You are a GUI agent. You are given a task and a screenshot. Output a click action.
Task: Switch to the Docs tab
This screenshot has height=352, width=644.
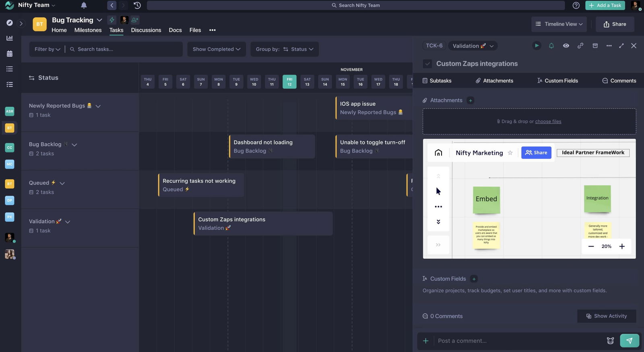175,30
